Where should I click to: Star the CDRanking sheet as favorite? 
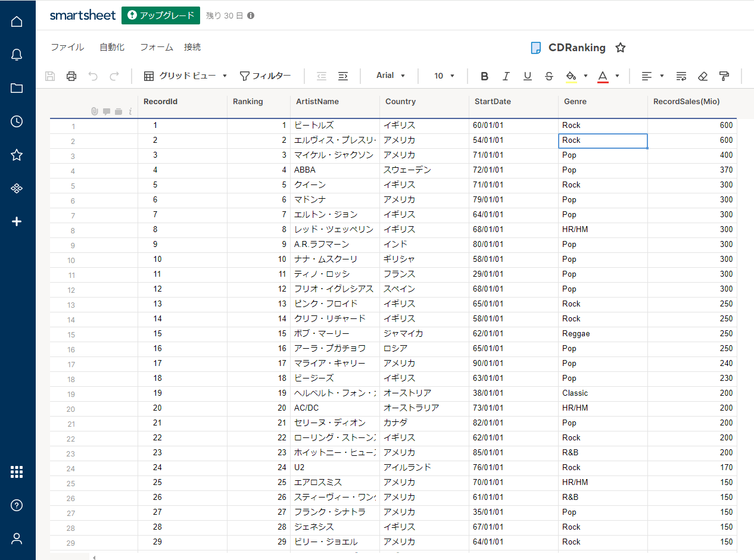(x=621, y=48)
